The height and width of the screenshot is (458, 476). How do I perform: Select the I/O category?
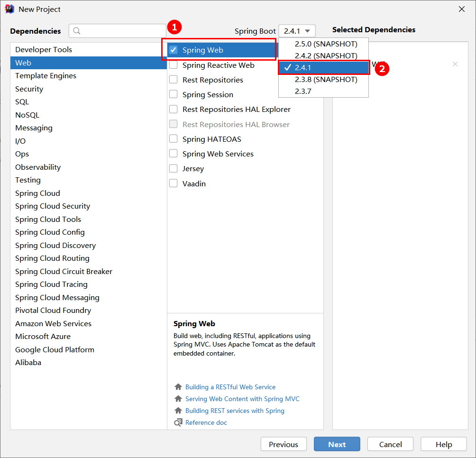[x=88, y=141]
